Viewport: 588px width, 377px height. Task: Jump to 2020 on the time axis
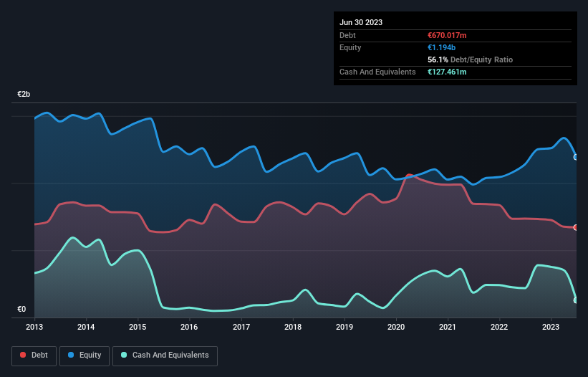click(x=396, y=328)
